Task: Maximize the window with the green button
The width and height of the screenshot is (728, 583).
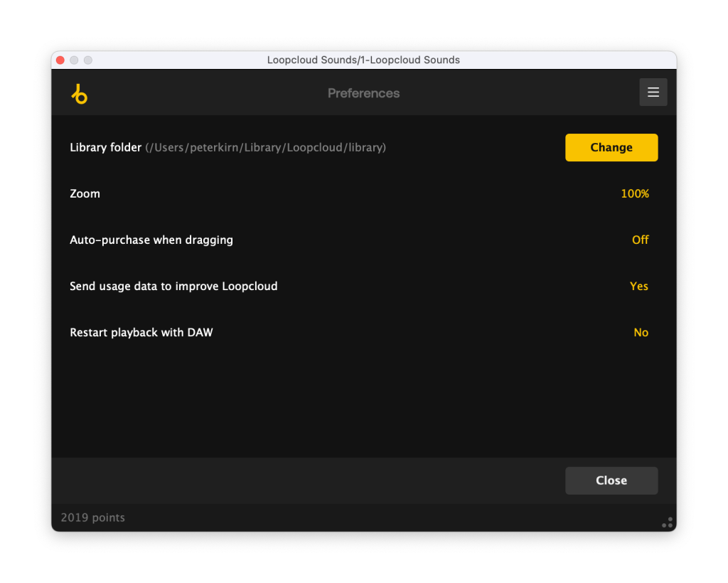Action: (x=88, y=60)
